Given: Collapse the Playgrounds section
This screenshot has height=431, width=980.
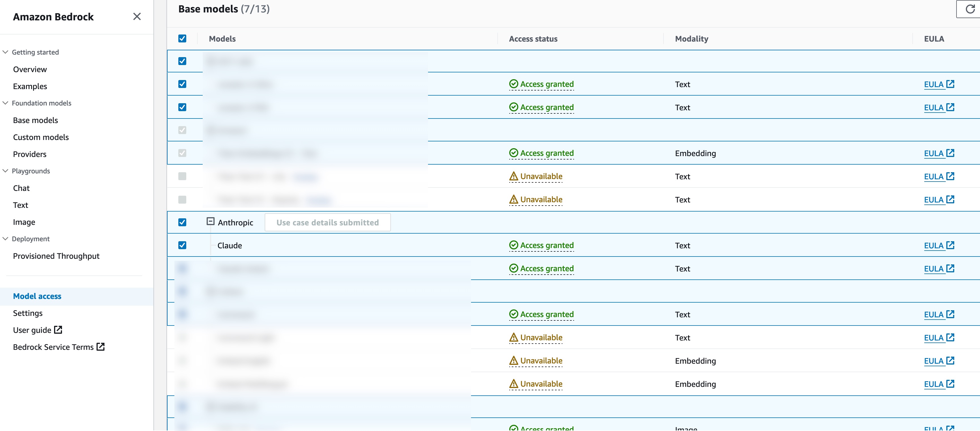Looking at the screenshot, I should (5, 171).
